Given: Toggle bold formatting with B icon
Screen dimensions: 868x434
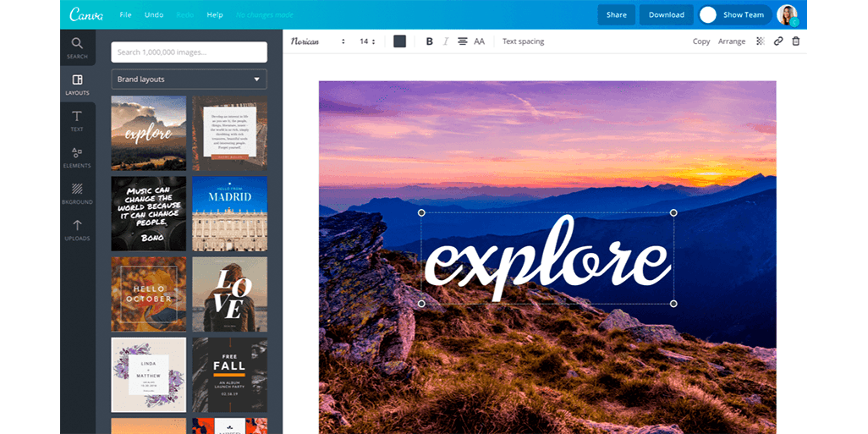Looking at the screenshot, I should [x=429, y=41].
